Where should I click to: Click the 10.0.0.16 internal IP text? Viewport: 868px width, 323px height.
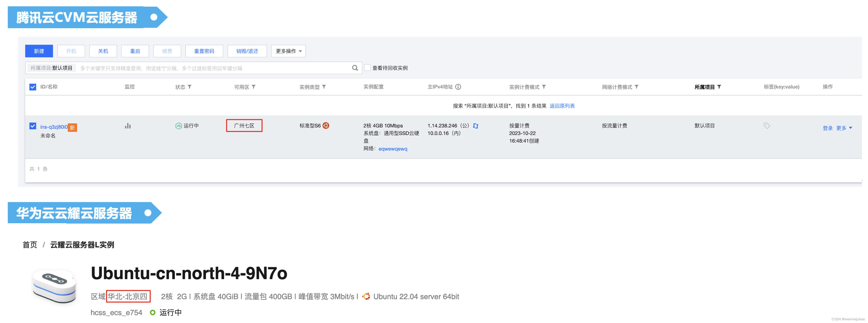click(x=438, y=133)
